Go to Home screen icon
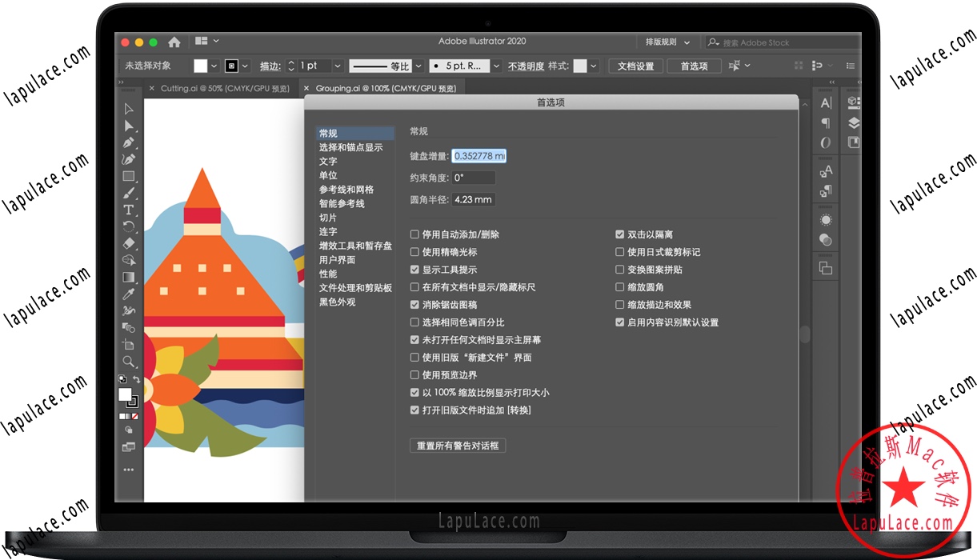Screen dimensions: 977x560 pyautogui.click(x=174, y=42)
